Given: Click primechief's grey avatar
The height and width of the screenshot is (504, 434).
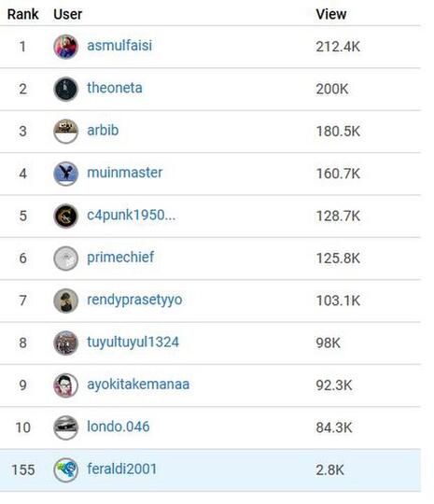Looking at the screenshot, I should pyautogui.click(x=66, y=259).
